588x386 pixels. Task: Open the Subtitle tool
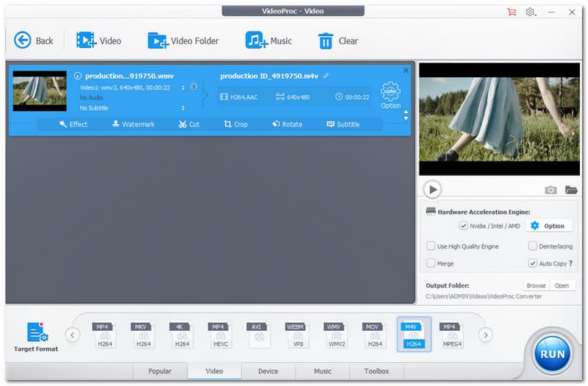coord(343,124)
